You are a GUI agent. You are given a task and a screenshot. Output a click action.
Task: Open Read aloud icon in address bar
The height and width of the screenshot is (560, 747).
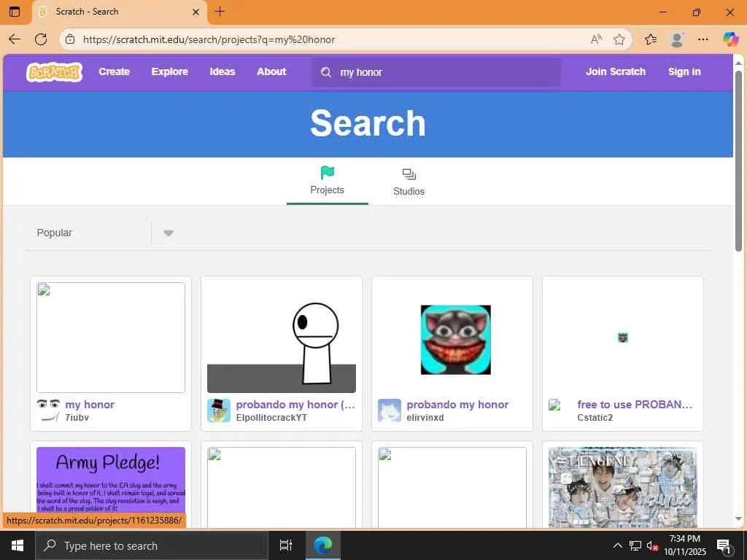[x=596, y=39]
